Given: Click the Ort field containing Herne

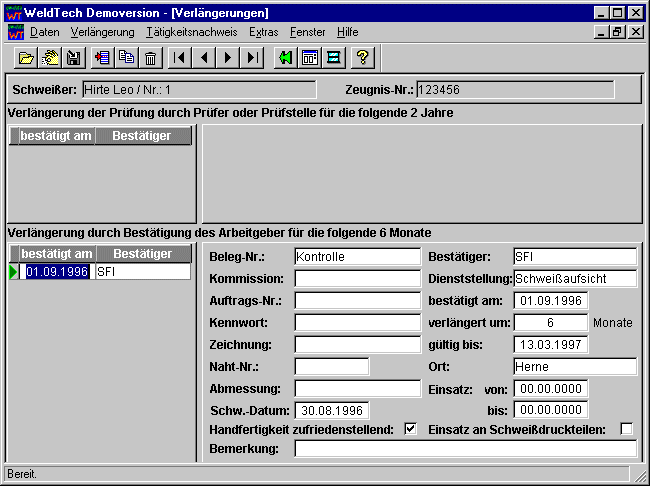Looking at the screenshot, I should (x=574, y=366).
